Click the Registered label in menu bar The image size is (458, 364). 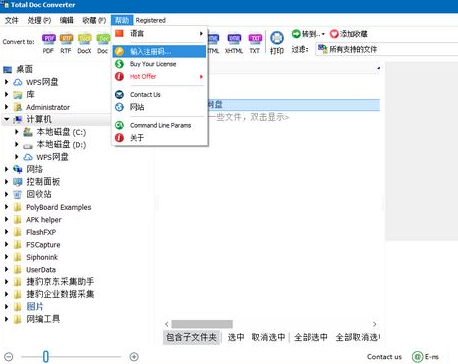pos(151,20)
